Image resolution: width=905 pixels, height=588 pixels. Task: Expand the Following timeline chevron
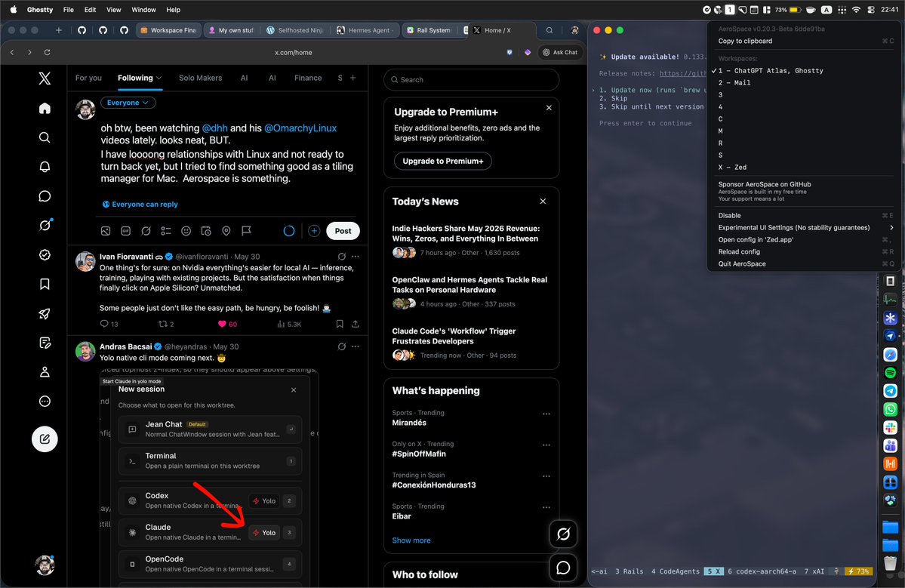point(159,78)
